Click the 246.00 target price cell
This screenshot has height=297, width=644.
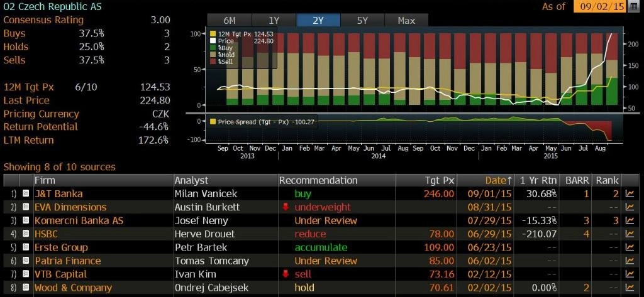[438, 193]
